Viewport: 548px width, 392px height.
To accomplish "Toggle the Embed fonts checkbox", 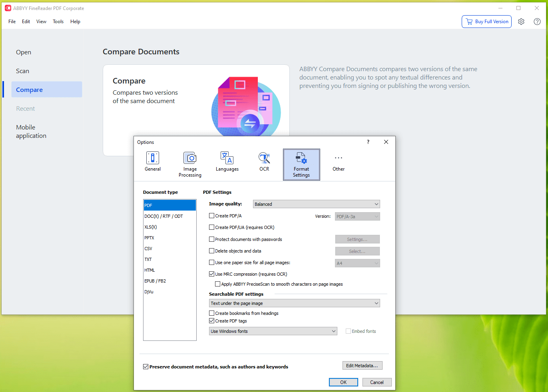I will coord(349,331).
